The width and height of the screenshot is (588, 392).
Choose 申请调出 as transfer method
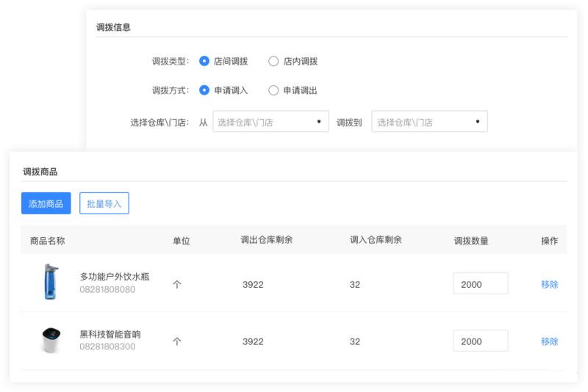(x=273, y=90)
